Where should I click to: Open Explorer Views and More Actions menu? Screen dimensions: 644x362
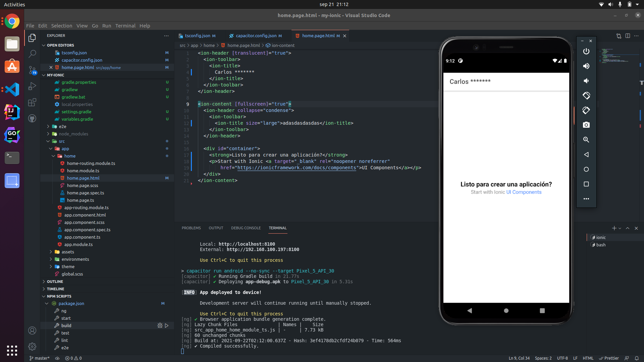(166, 36)
